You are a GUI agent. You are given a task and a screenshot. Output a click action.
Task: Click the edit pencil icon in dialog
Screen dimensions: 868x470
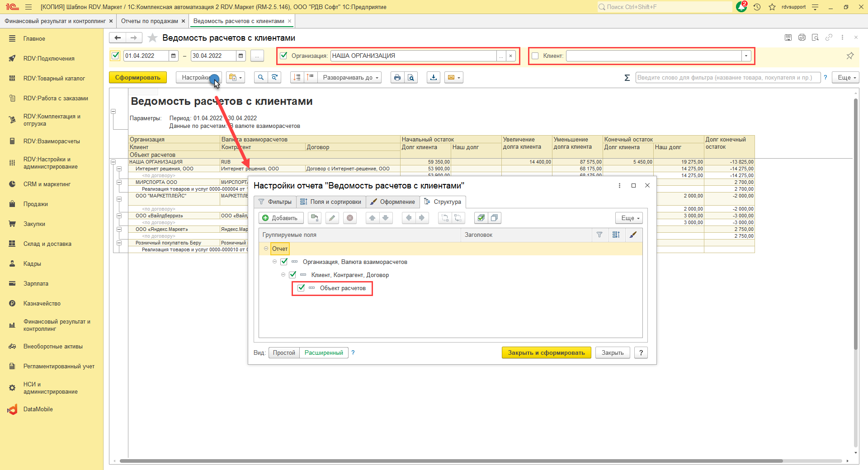coord(332,218)
